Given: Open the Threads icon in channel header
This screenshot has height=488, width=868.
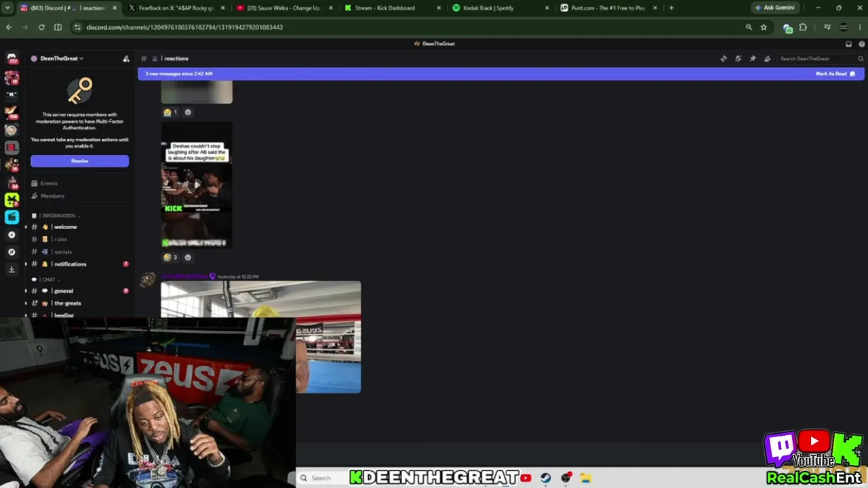Looking at the screenshot, I should point(724,58).
